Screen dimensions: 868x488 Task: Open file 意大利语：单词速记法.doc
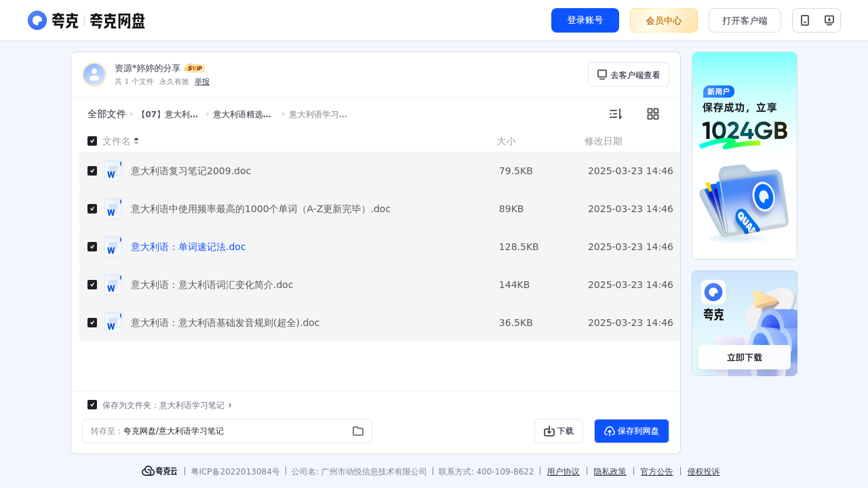coord(189,247)
